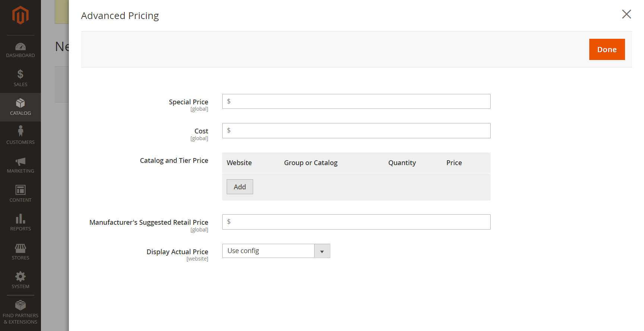Click the Use config dropdown arrow
644x331 pixels.
pyautogui.click(x=322, y=251)
